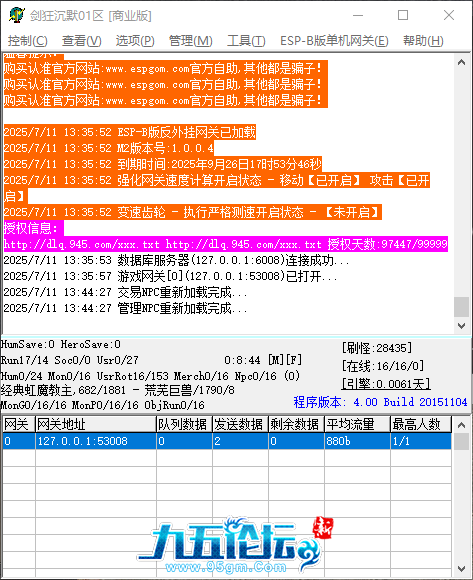Click the 0:8:44 [M][F] uptime text
The image size is (473, 580).
tap(263, 360)
